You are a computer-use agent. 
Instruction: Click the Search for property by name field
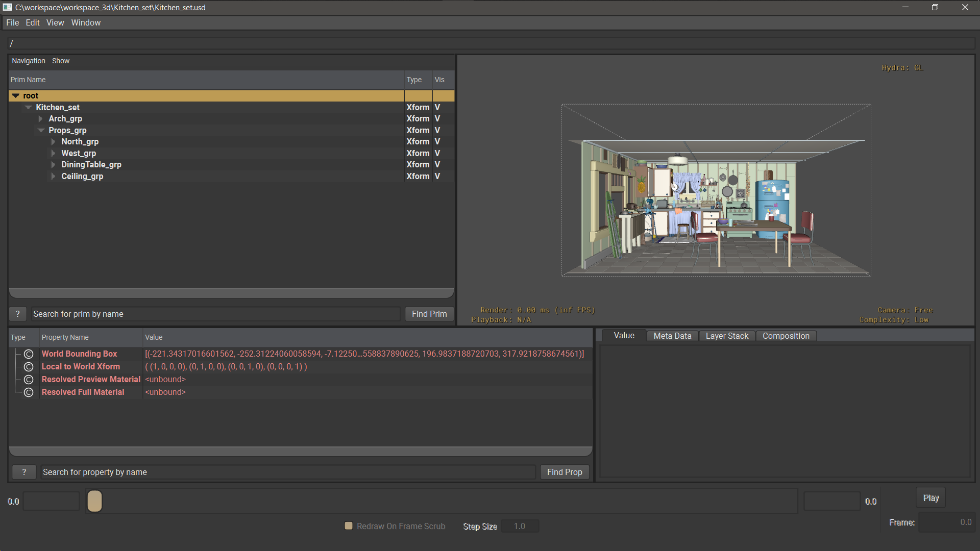coord(287,472)
